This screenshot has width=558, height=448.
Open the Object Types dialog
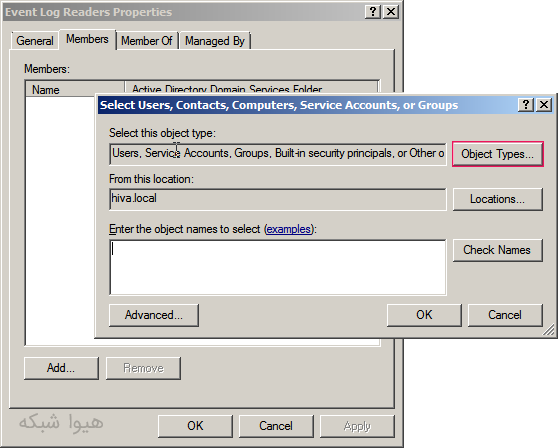click(x=498, y=154)
